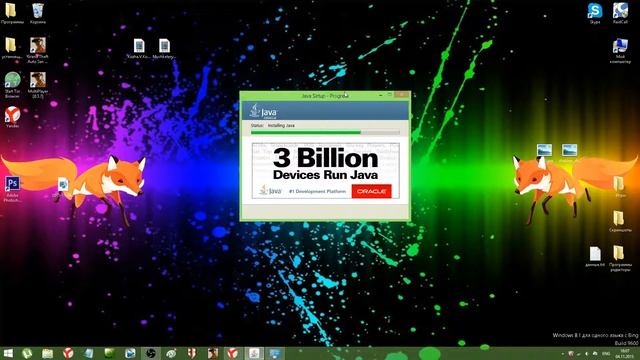Select the left image thumbnail file on desktop
The image size is (640, 360).
(x=544, y=151)
